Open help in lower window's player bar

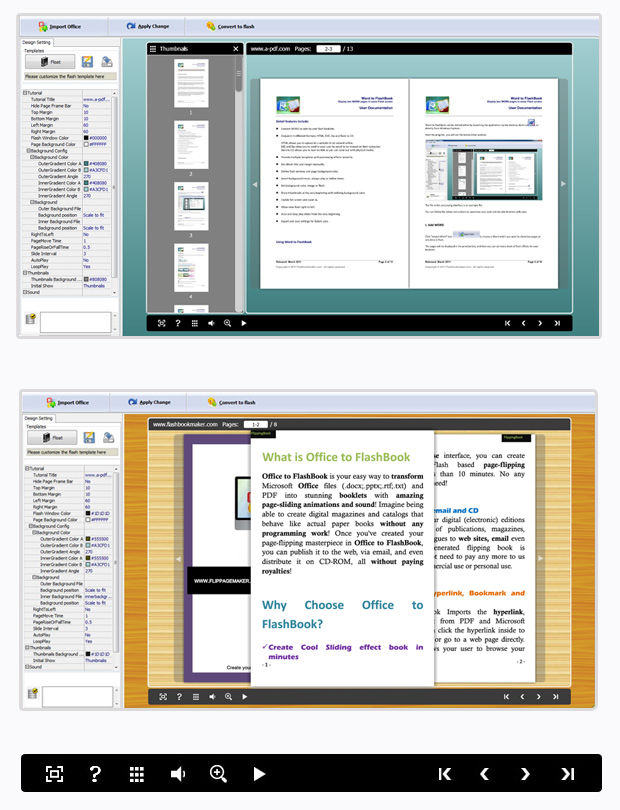[179, 696]
